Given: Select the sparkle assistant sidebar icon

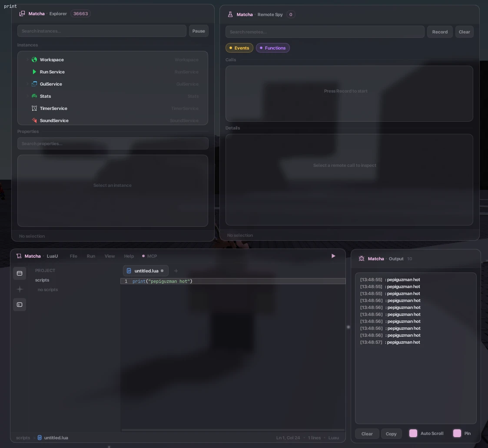Looking at the screenshot, I should pos(20,289).
